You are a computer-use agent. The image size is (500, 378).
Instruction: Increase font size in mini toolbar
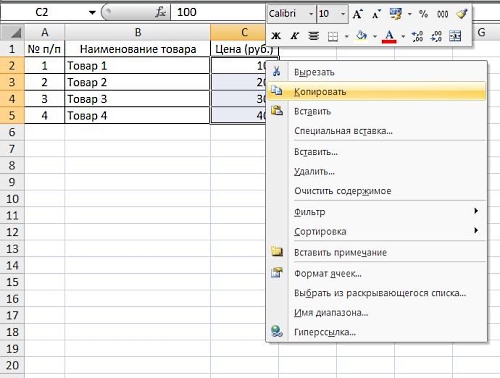358,14
